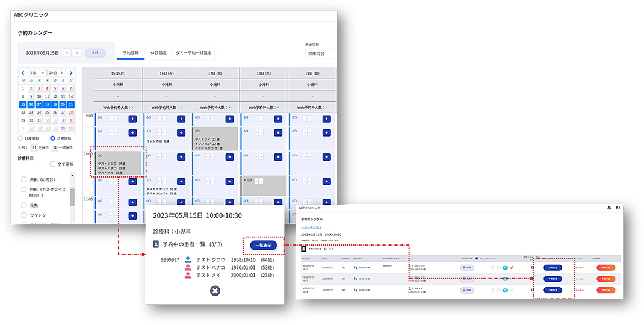This screenshot has height=325, width=644.
Task: Switch to the 休診設定 tab
Action: click(x=158, y=53)
